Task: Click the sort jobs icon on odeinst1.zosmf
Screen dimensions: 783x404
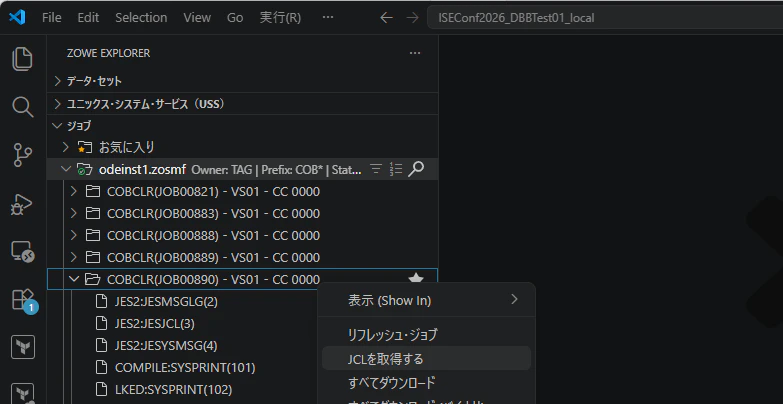Action: tap(396, 169)
